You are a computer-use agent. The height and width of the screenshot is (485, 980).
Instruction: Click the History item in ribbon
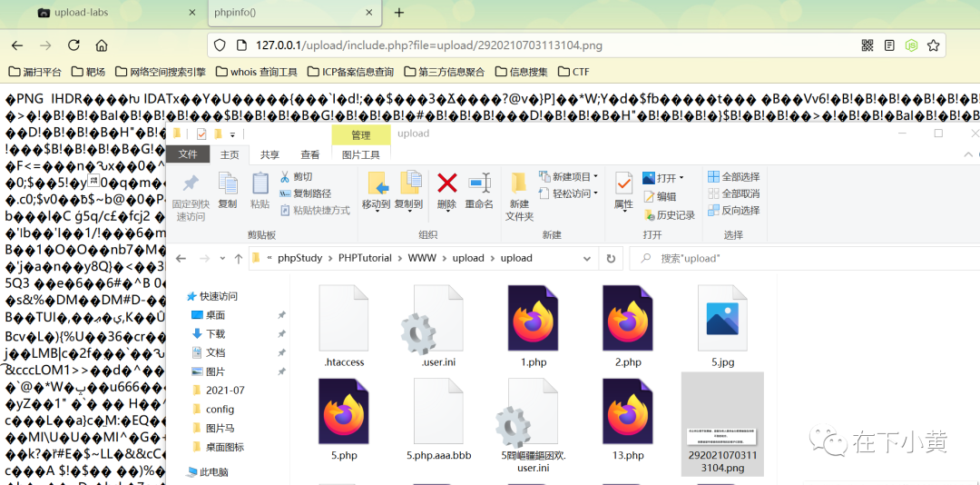(x=669, y=214)
